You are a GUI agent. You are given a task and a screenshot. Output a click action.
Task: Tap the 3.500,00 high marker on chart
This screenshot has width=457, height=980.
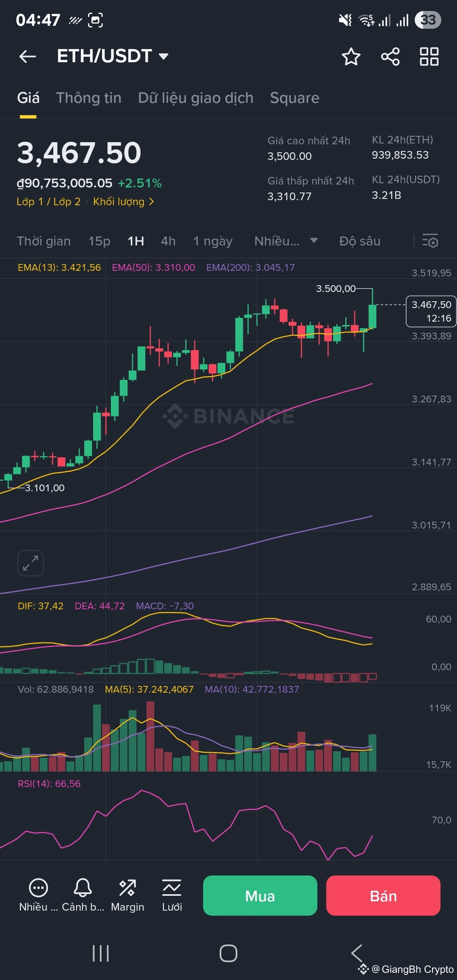(336, 289)
